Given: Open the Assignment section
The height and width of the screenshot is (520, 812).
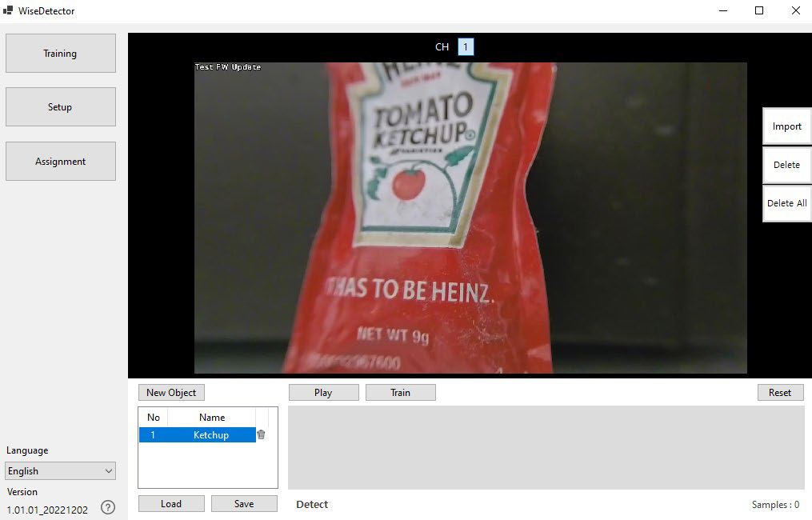Looking at the screenshot, I should pyautogui.click(x=61, y=161).
